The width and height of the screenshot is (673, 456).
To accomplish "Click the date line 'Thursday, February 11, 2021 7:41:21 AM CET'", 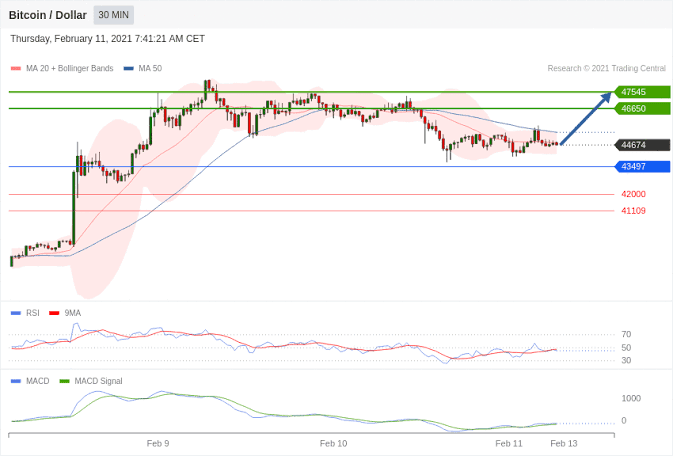I will tap(107, 39).
